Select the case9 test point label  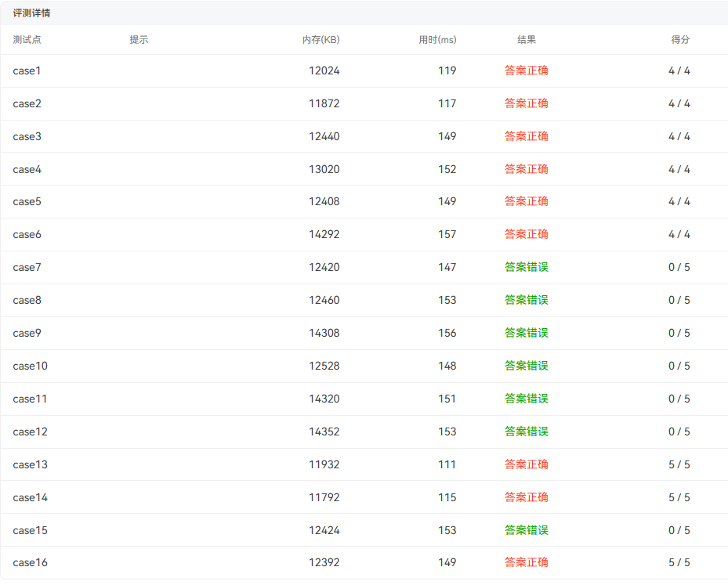[27, 333]
